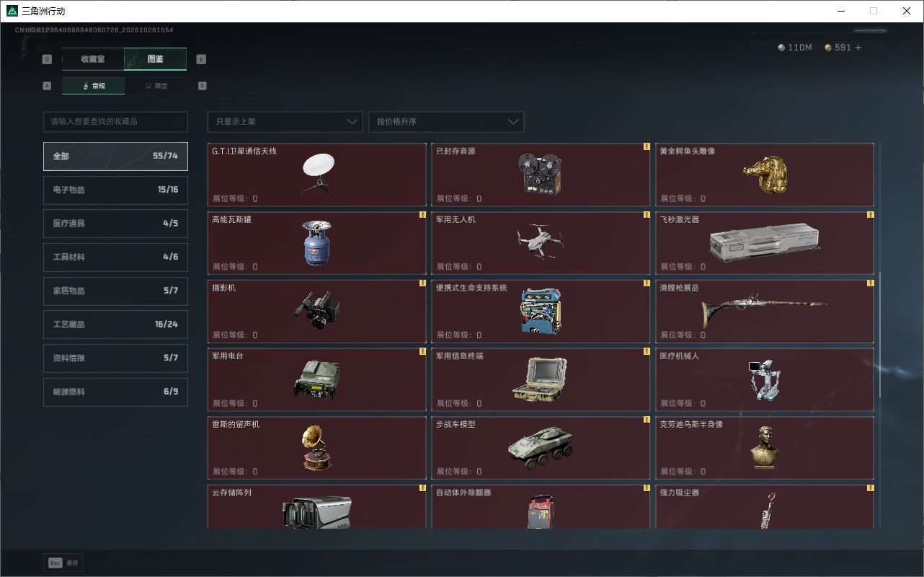Select the 军用信息终端 terminal case icon
Screen dimensions: 924x577
pyautogui.click(x=540, y=379)
